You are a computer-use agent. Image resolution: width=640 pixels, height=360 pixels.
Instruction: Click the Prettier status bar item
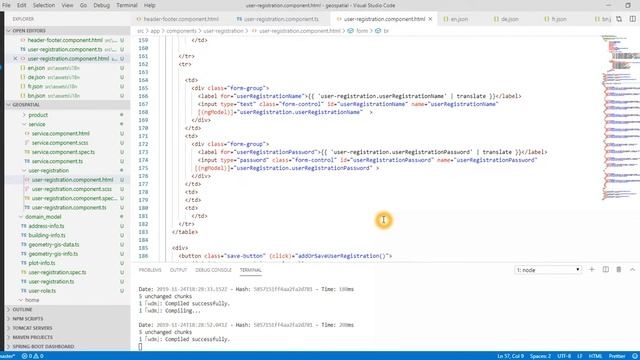coord(617,356)
